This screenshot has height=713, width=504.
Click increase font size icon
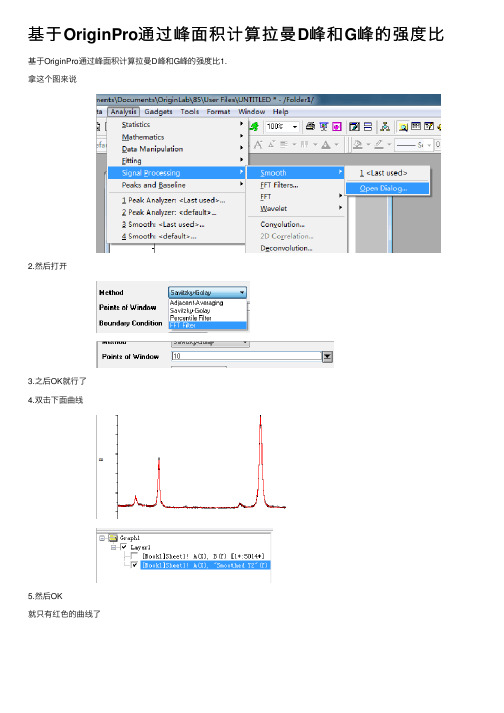pyautogui.click(x=258, y=145)
